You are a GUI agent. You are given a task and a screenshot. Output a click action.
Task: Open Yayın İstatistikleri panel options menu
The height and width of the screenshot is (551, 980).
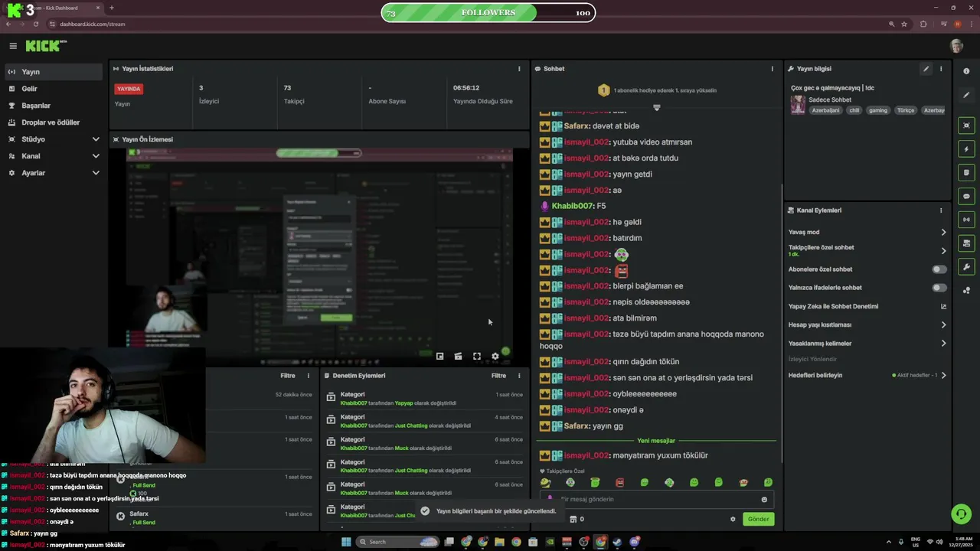(519, 69)
